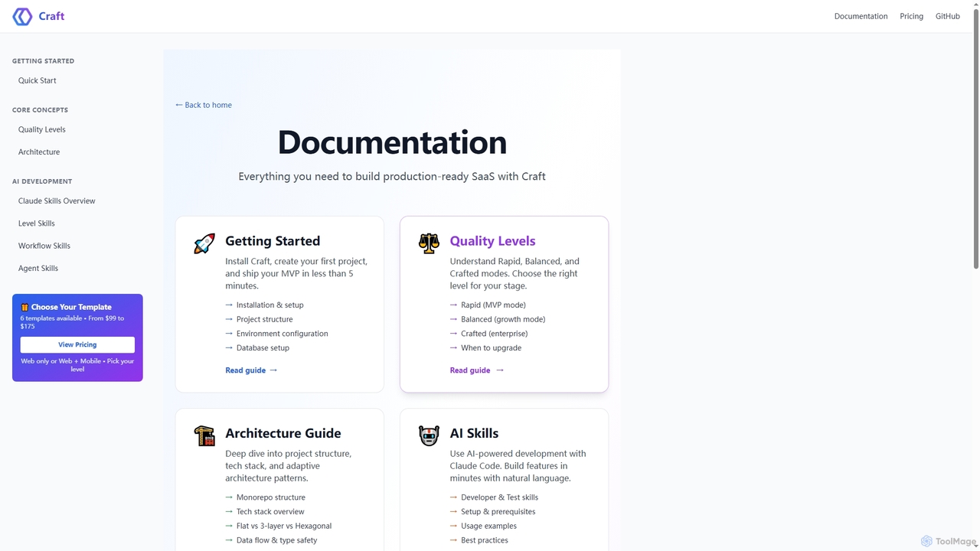Image resolution: width=980 pixels, height=551 pixels.
Task: Click the Database setup list item
Action: [x=257, y=347]
